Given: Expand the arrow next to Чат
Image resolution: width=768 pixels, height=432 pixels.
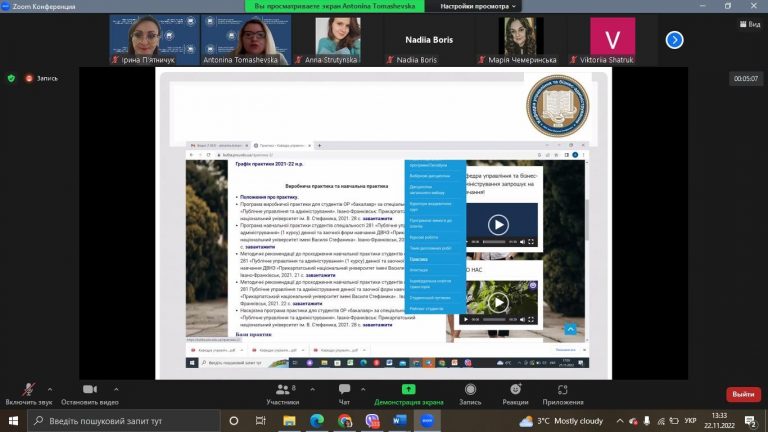Looking at the screenshot, I should click(363, 390).
